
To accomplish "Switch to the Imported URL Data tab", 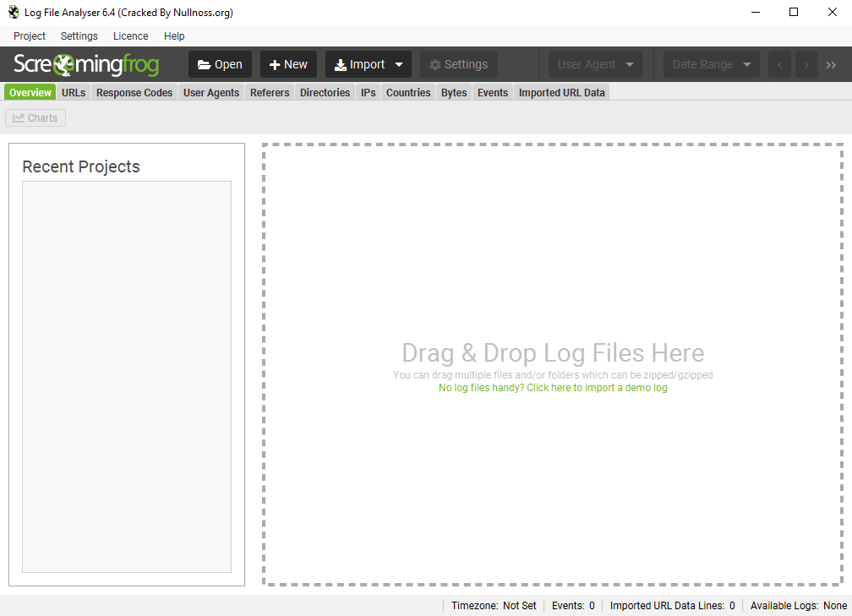I will coord(562,92).
